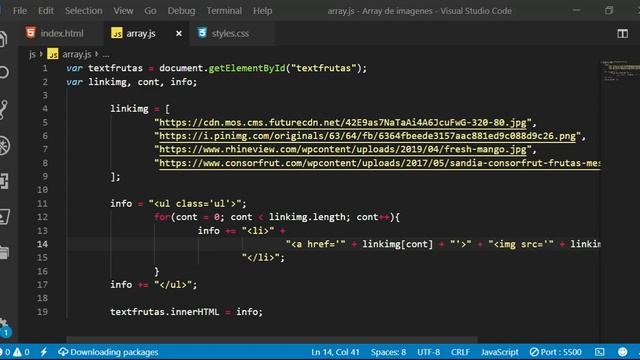
Task: Click line number 19 in gutter
Action: tap(42, 312)
